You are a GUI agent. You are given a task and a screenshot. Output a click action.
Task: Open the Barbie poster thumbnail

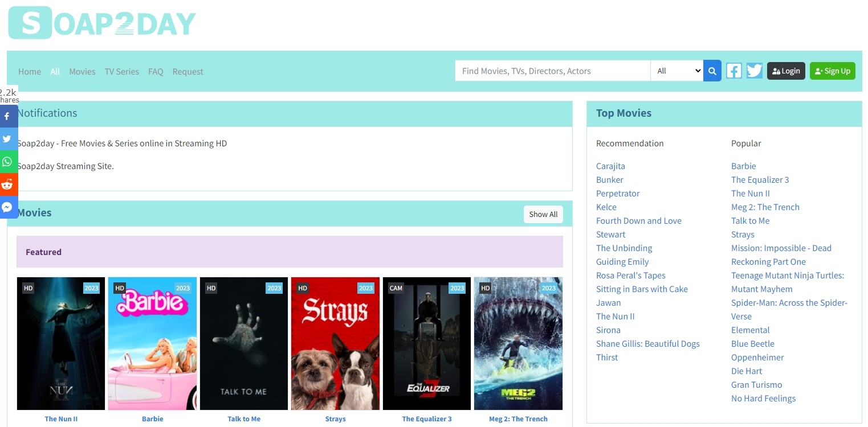[152, 343]
